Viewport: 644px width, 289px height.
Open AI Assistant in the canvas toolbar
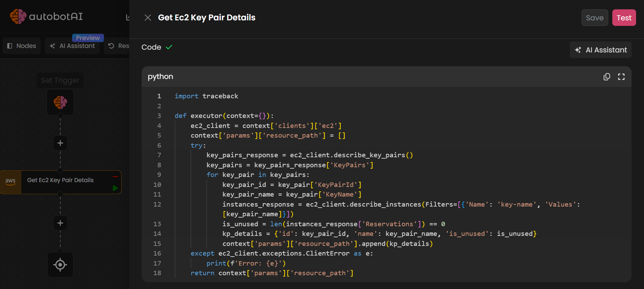pos(72,46)
